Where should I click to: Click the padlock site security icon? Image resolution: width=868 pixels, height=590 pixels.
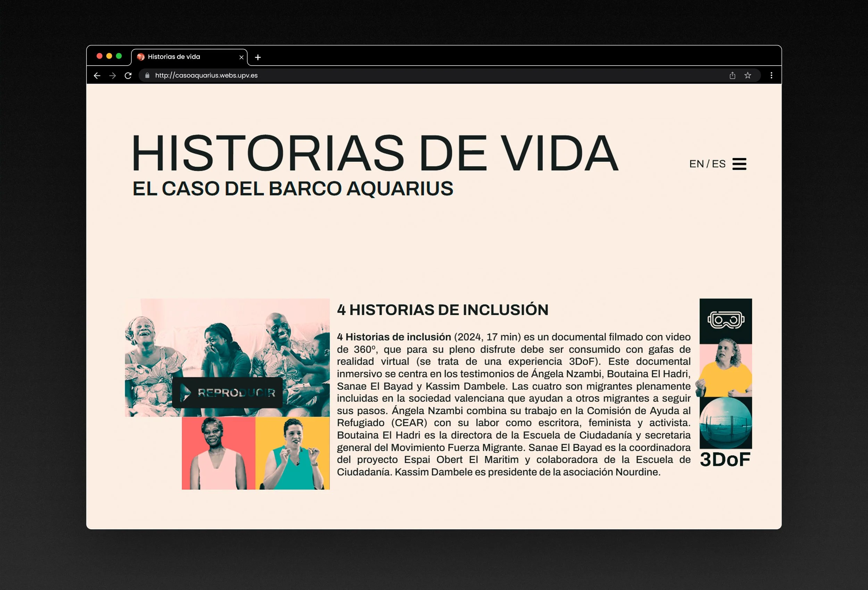[147, 76]
